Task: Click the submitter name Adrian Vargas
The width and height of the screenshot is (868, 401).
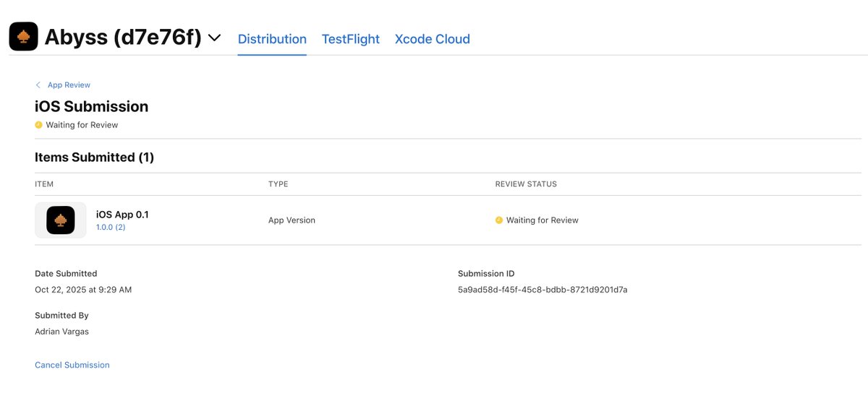Action: tap(61, 332)
